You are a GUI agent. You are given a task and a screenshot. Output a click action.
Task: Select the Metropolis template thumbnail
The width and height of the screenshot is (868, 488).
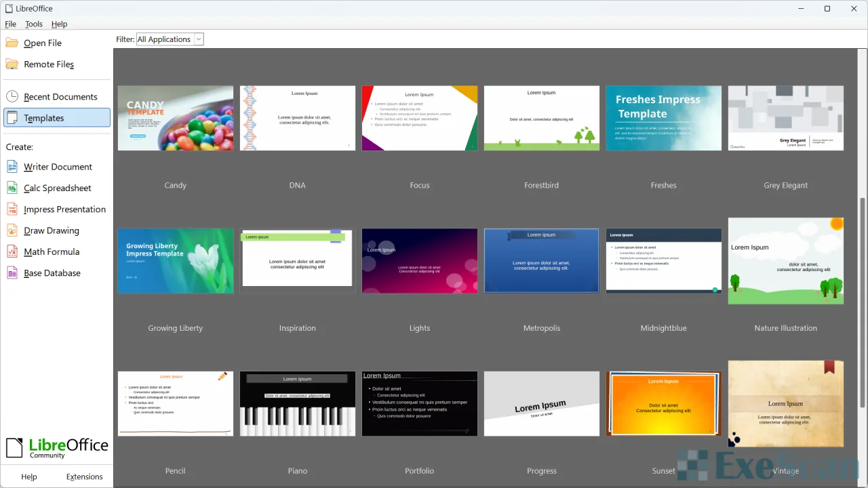click(542, 261)
